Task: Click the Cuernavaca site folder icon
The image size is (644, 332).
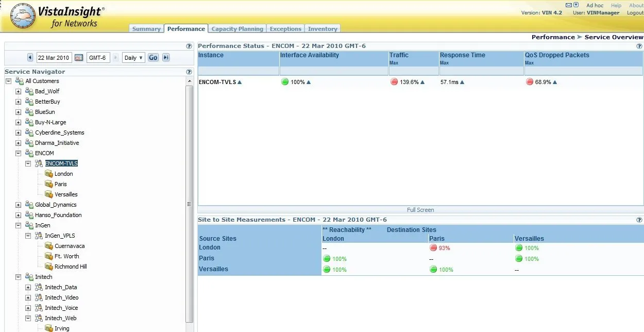Action: (x=49, y=246)
